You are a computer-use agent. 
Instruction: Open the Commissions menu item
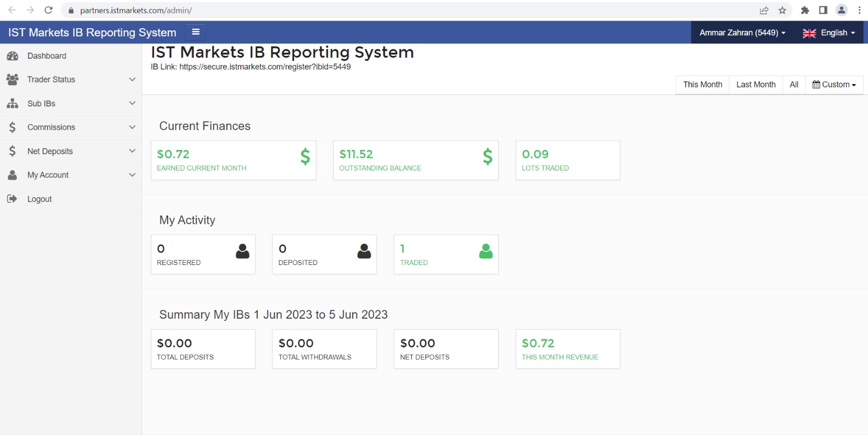click(x=71, y=127)
